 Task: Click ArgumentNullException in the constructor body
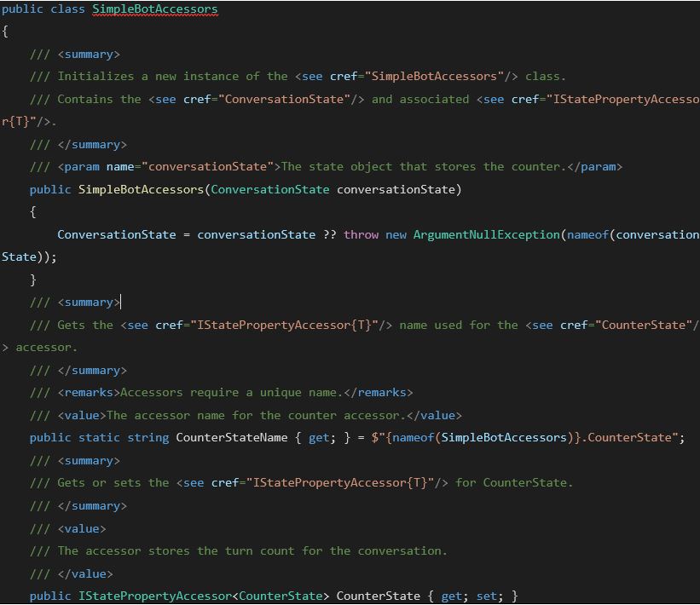[486, 234]
